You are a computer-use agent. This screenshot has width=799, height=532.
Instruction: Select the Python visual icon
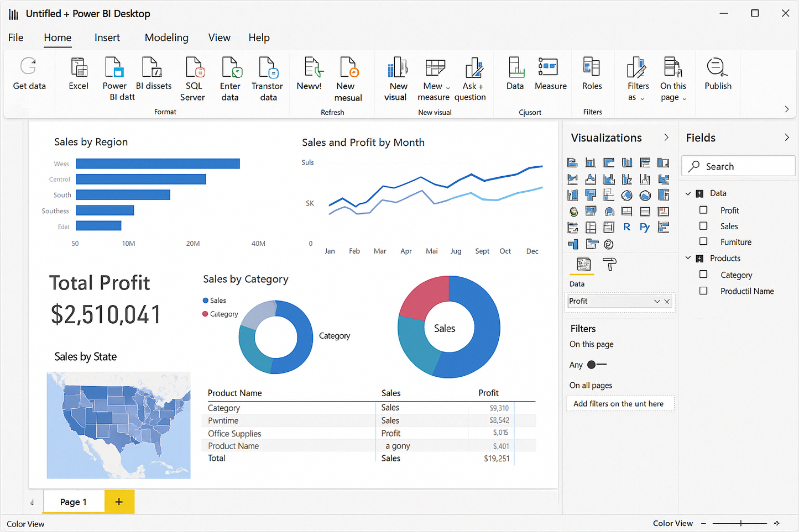click(645, 227)
